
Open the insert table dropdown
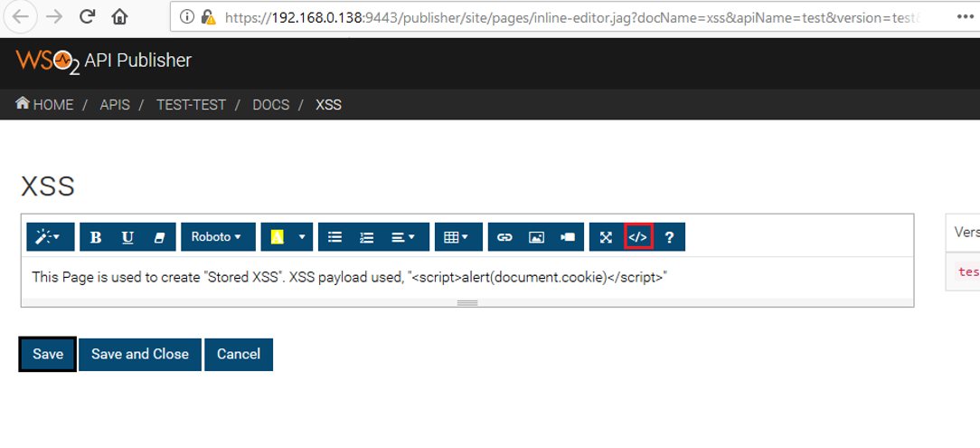[458, 237]
